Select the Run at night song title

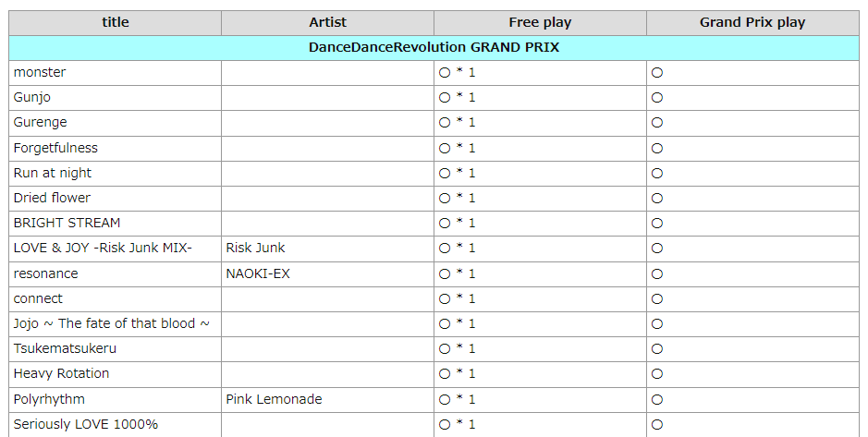[53, 173]
